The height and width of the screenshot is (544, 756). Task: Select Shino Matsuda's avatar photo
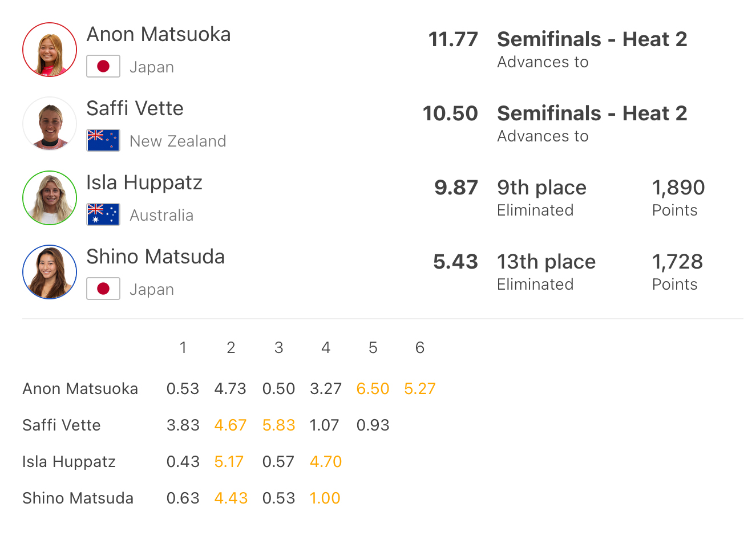pyautogui.click(x=50, y=272)
